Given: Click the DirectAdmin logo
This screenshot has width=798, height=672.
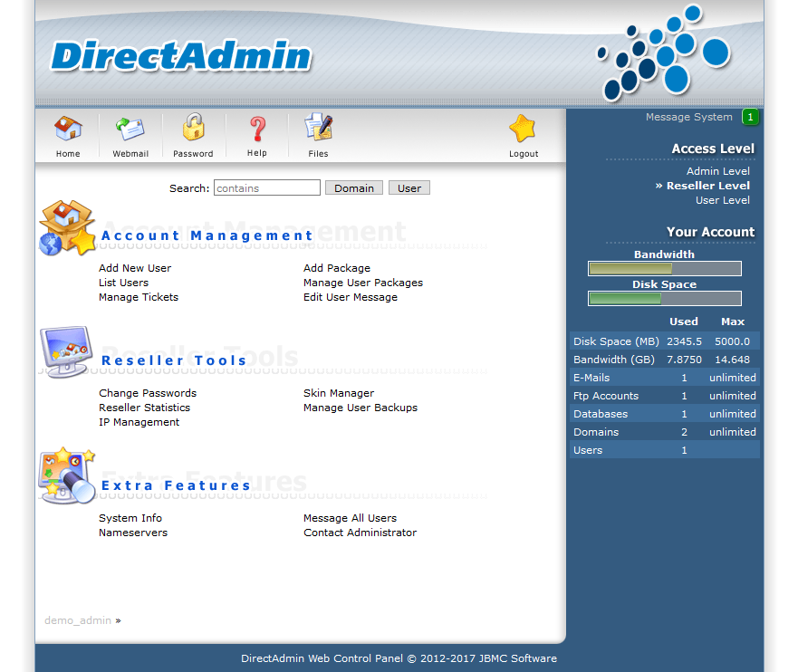Looking at the screenshot, I should pos(181,55).
